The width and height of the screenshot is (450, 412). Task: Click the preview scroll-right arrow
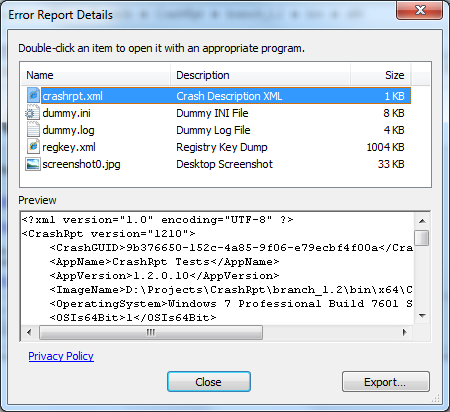tap(405, 332)
